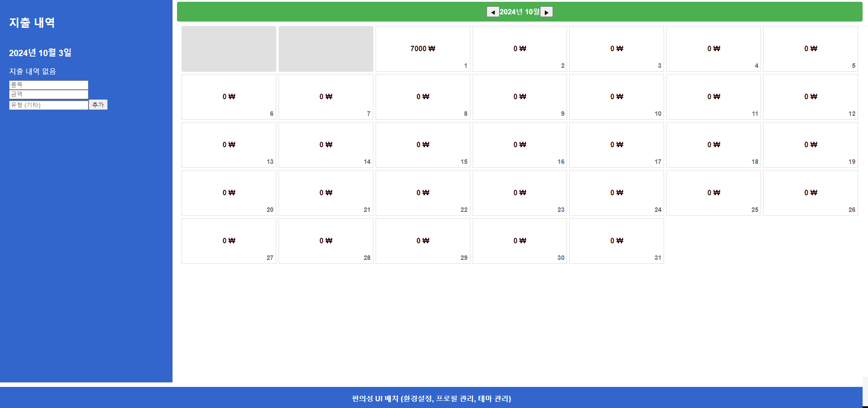Viewport: 868px width, 408px height.
Task: Select the day 30 calendar cell
Action: click(520, 241)
